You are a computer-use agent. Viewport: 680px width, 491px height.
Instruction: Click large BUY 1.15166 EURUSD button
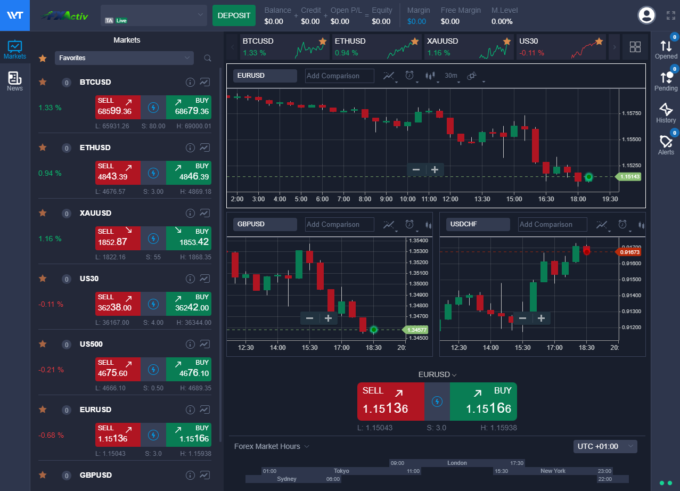(x=484, y=402)
